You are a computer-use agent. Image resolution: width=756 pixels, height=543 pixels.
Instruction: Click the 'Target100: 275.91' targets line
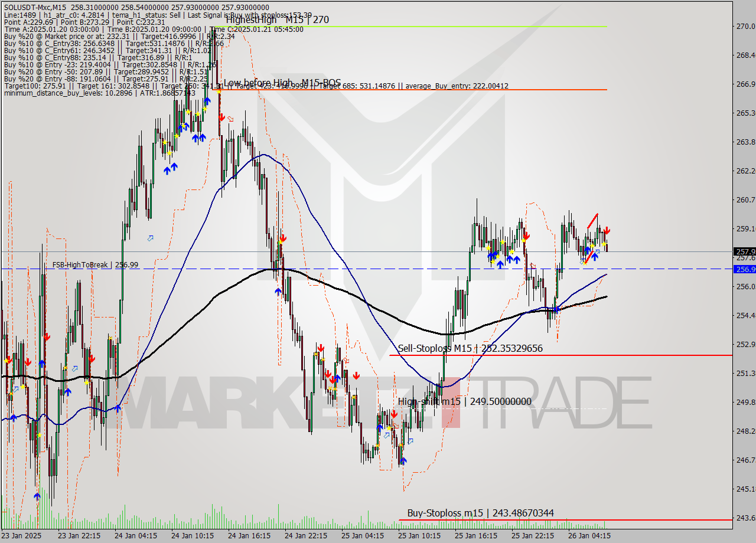[256, 86]
